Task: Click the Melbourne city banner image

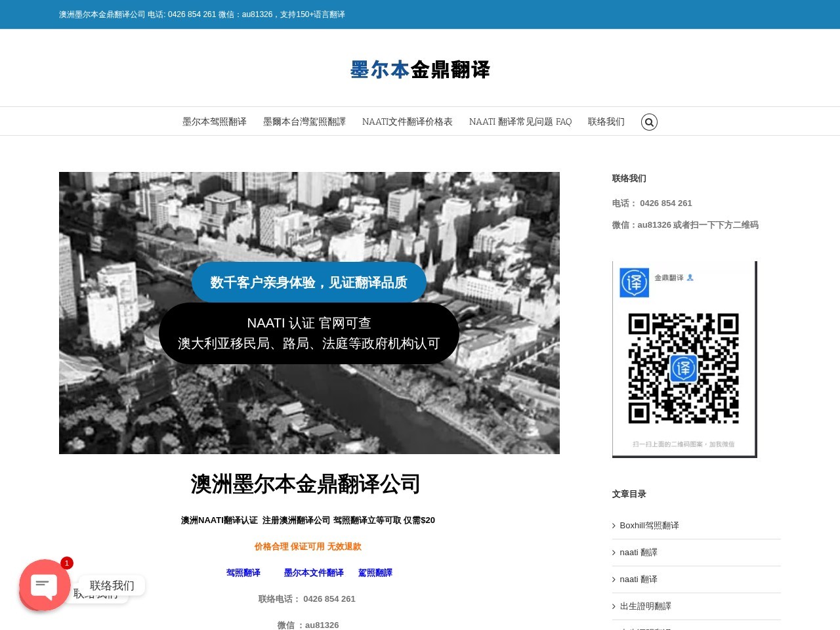Action: point(309,313)
